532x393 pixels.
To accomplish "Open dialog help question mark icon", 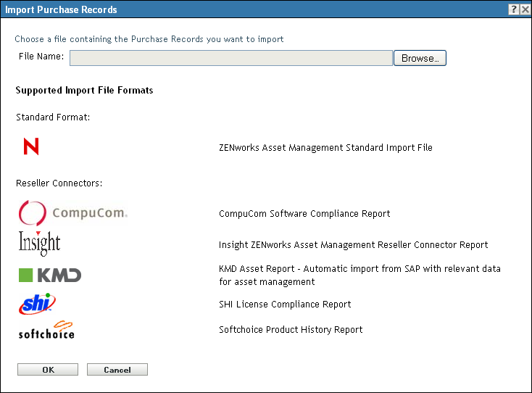I will point(513,9).
